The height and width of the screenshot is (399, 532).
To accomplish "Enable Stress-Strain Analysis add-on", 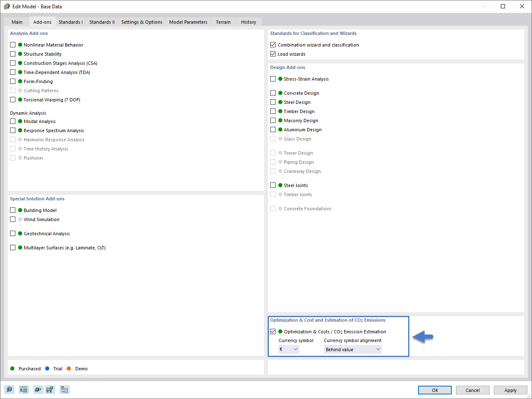I will (273, 79).
